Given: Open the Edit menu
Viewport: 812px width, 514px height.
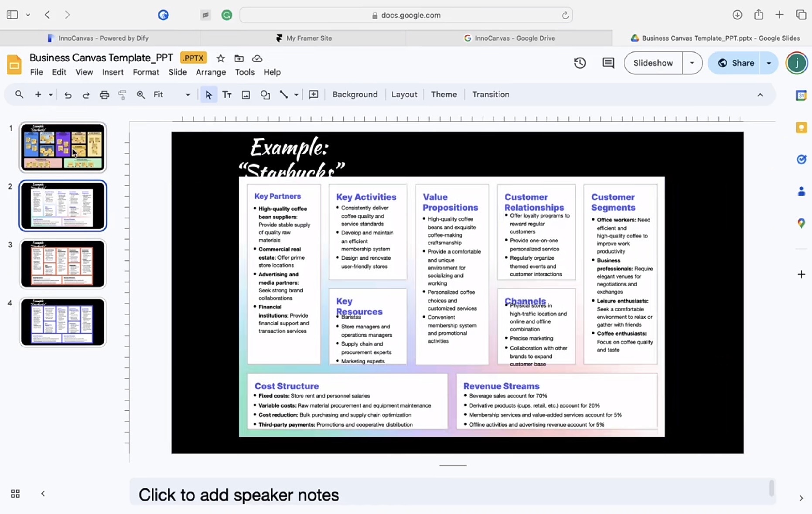Looking at the screenshot, I should [59, 72].
